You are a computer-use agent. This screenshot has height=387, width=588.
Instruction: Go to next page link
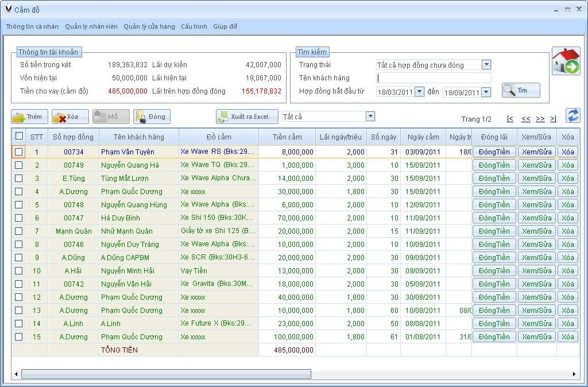coord(540,119)
